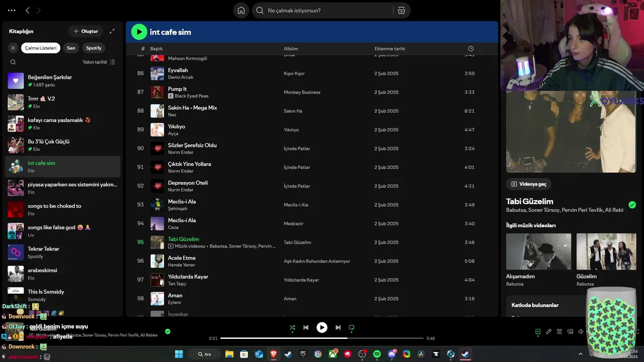Open File Explorer from the taskbar

pos(229,354)
